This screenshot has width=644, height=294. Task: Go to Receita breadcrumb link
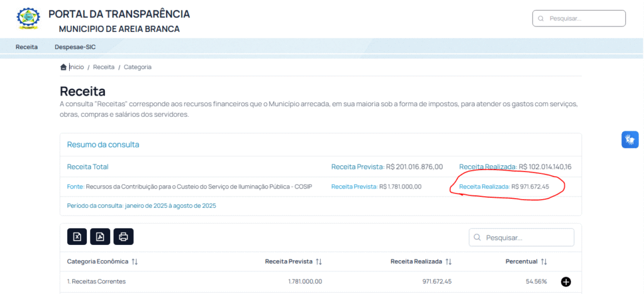104,67
